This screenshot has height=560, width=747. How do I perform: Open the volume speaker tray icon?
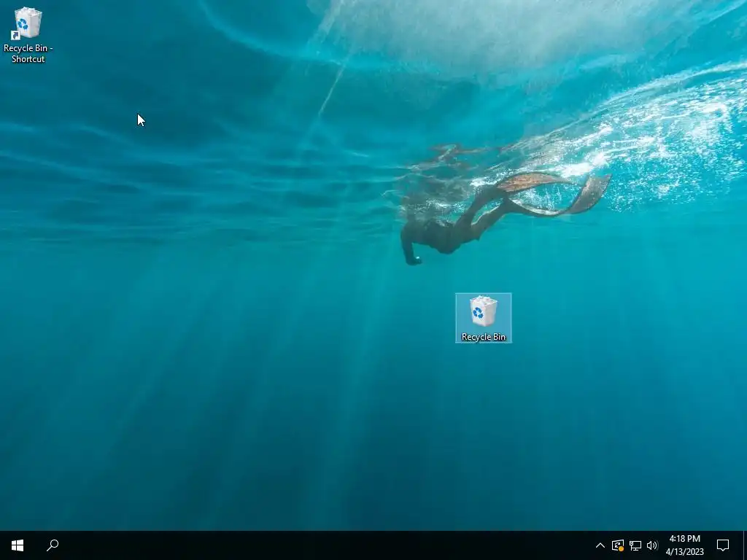[652, 545]
